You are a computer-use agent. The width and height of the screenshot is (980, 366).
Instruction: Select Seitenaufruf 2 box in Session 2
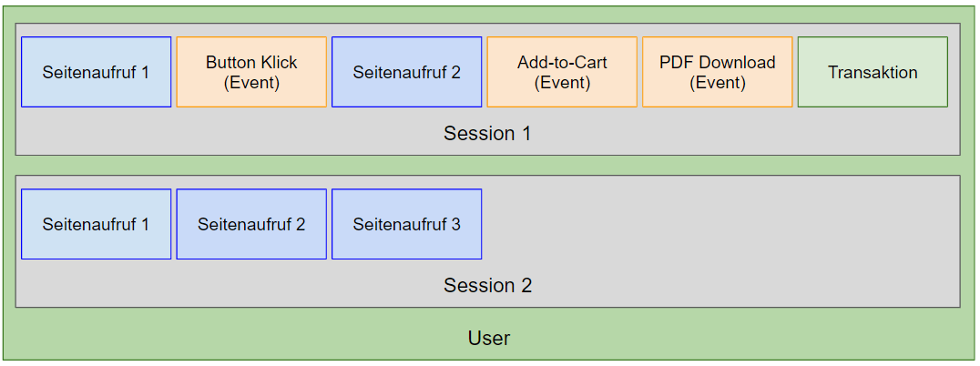click(251, 224)
